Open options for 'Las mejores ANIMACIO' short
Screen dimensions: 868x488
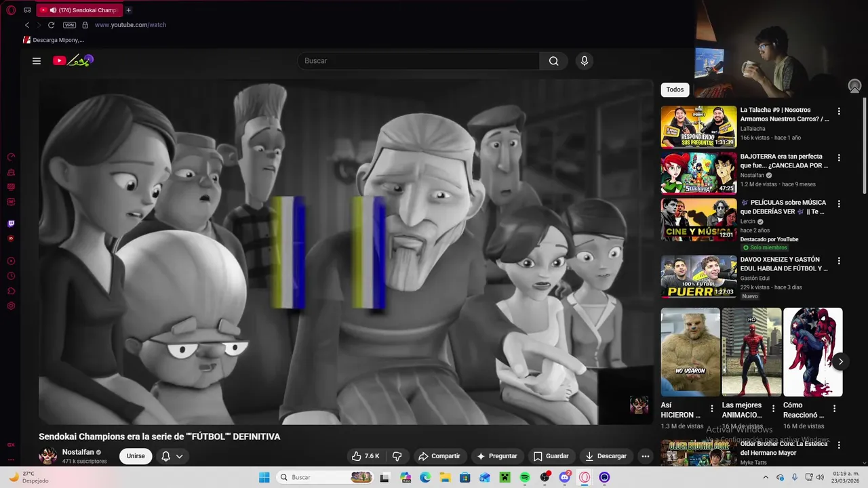(773, 409)
